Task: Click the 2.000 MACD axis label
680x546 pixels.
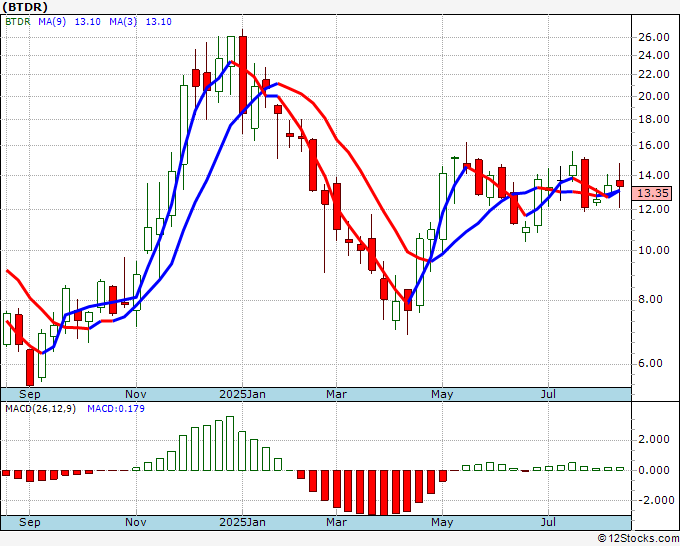Action: (654, 440)
